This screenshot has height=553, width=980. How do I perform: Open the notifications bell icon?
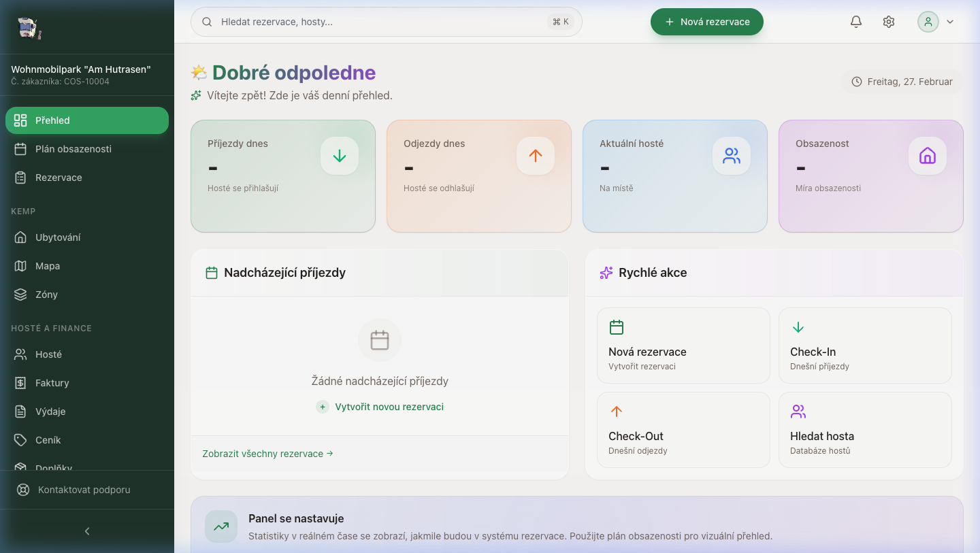855,21
